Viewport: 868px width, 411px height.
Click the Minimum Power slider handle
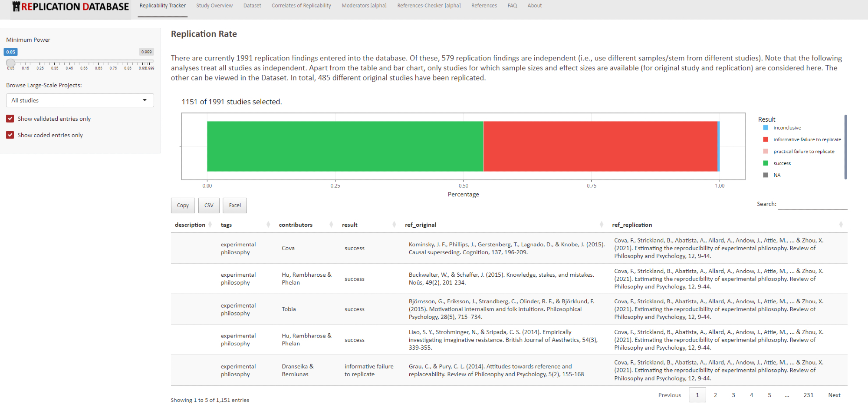[x=11, y=63]
